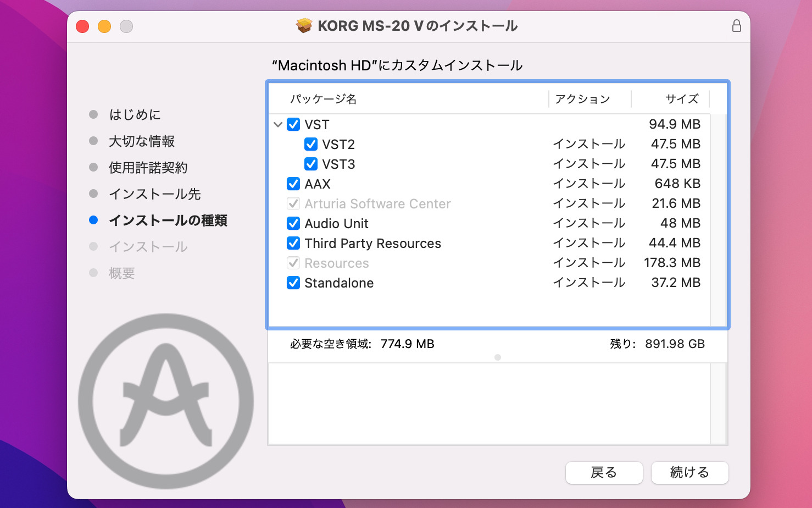812x508 pixels.
Task: Disable the AAX package checkbox
Action: click(x=293, y=184)
